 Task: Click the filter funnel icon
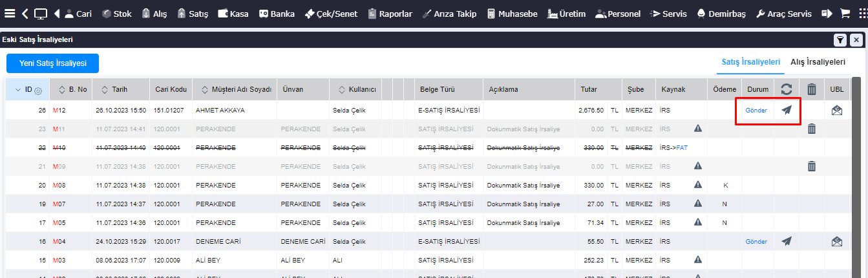point(840,40)
